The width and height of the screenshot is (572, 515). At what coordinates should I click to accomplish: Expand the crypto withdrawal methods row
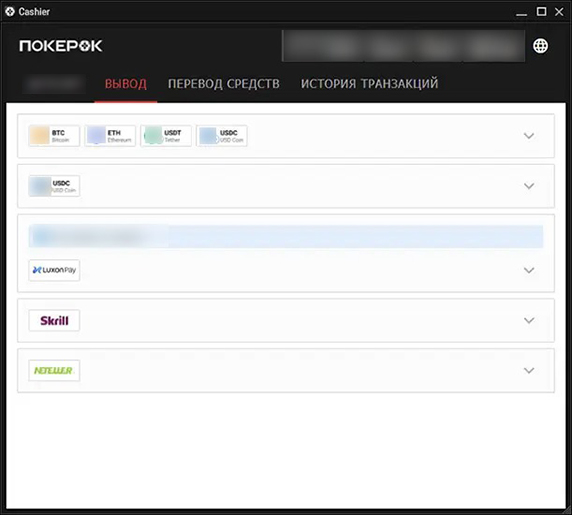click(529, 136)
